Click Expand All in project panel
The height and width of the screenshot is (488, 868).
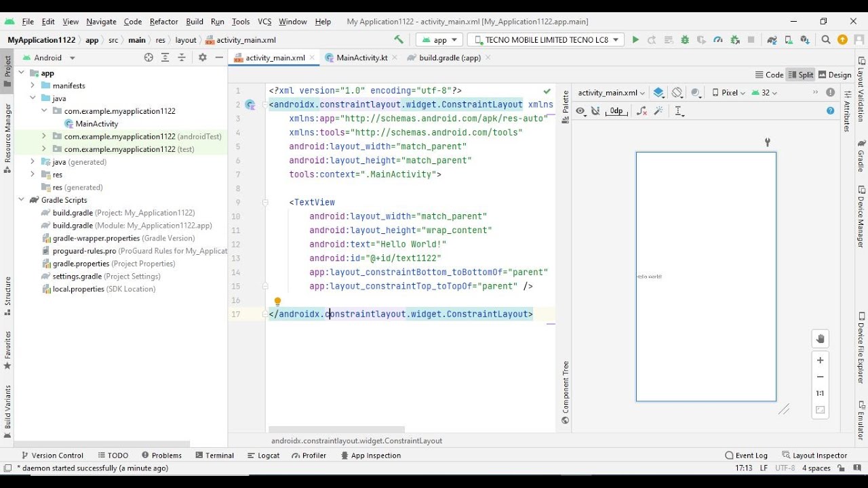(165, 58)
